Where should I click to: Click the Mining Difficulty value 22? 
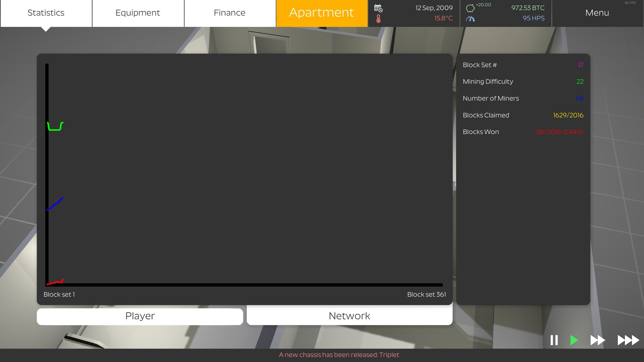click(x=580, y=81)
